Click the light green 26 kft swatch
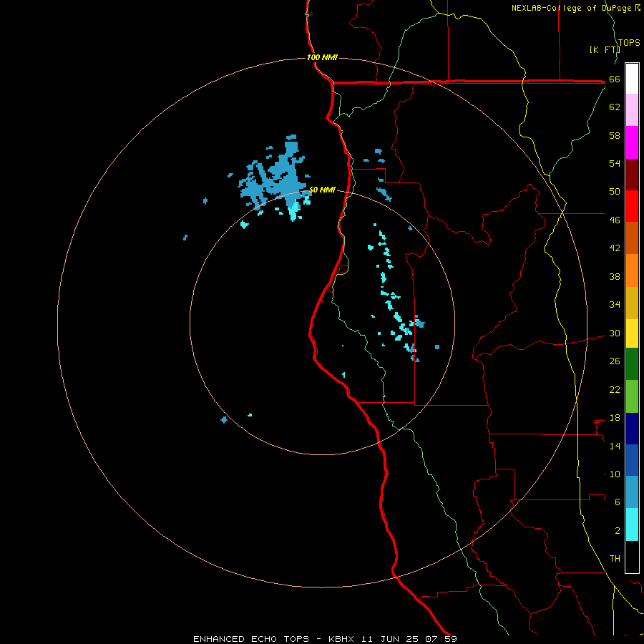644x644 pixels. (x=632, y=396)
